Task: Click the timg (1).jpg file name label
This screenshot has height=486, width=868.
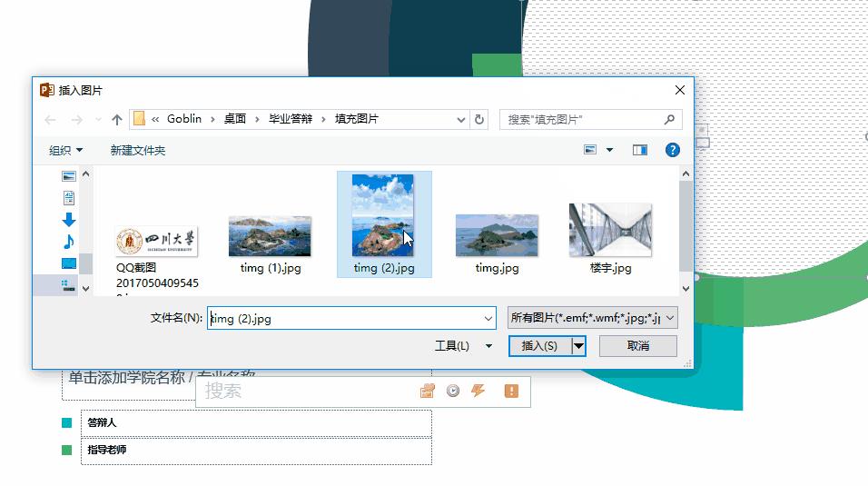Action: [x=271, y=268]
